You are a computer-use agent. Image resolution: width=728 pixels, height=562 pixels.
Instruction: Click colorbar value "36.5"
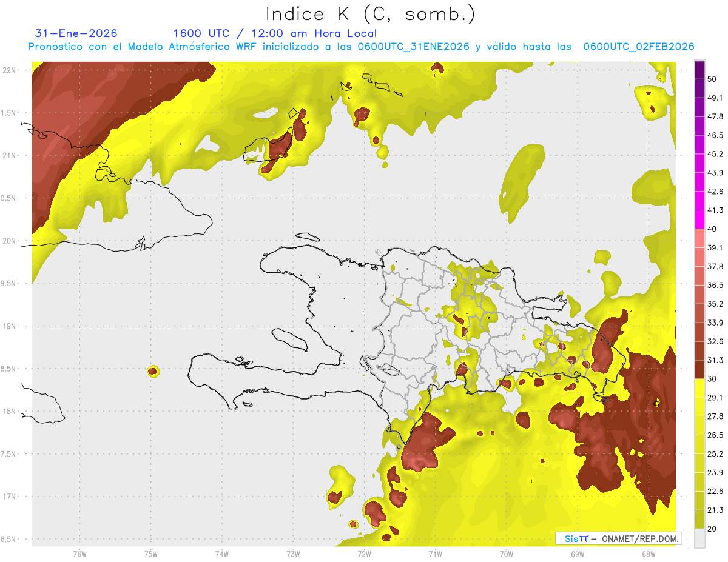(x=715, y=285)
